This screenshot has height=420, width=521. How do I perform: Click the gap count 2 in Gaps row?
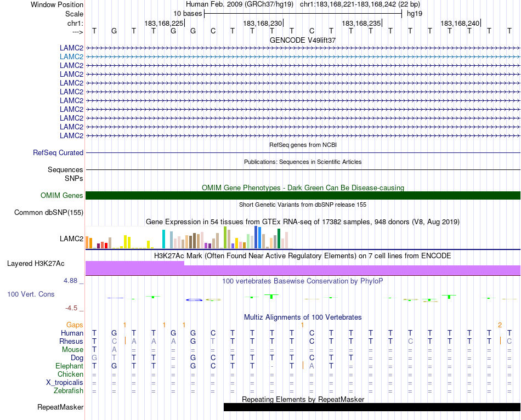point(500,325)
